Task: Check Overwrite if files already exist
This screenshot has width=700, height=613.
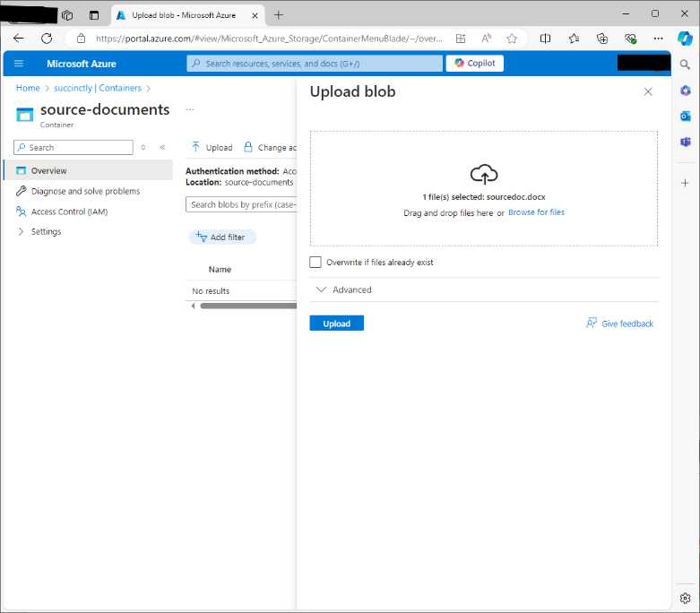Action: [315, 262]
